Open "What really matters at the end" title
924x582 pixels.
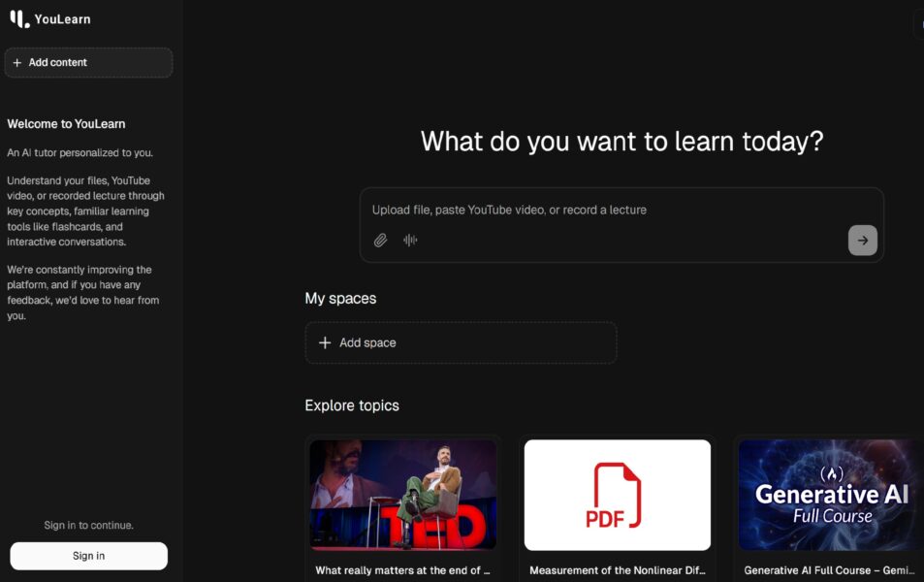[x=402, y=570]
